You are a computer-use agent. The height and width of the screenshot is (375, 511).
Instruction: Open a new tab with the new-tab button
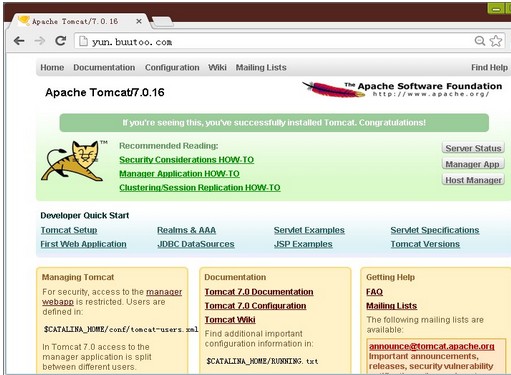pos(162,22)
